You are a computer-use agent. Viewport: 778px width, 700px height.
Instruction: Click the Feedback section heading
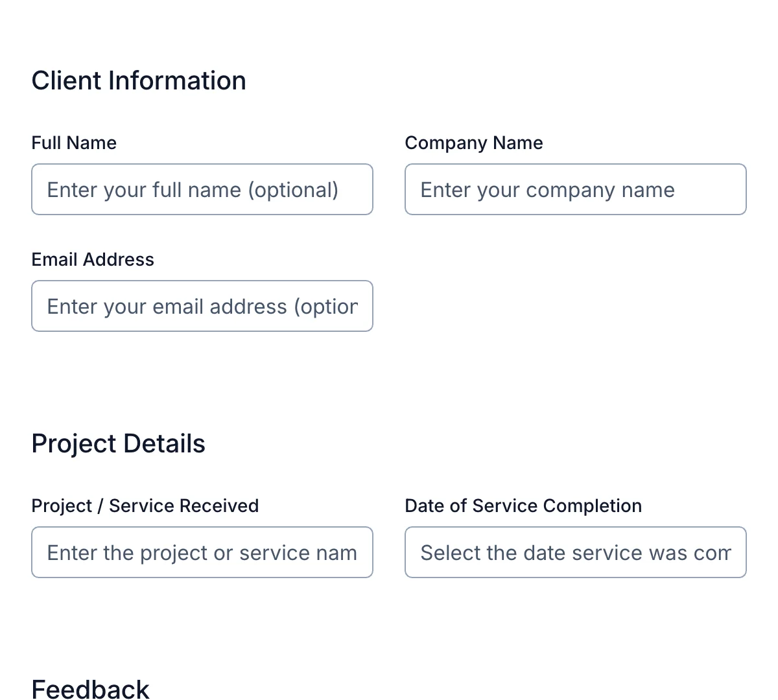pyautogui.click(x=90, y=689)
